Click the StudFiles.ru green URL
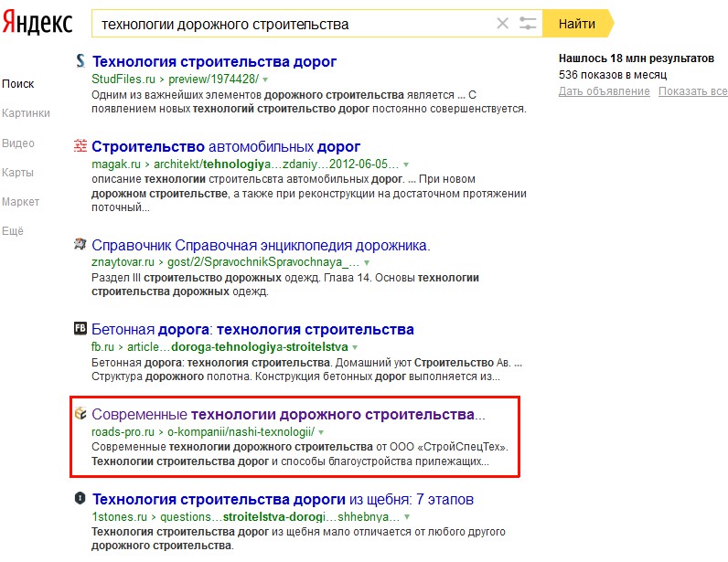Image resolution: width=728 pixels, height=562 pixels. tap(123, 80)
